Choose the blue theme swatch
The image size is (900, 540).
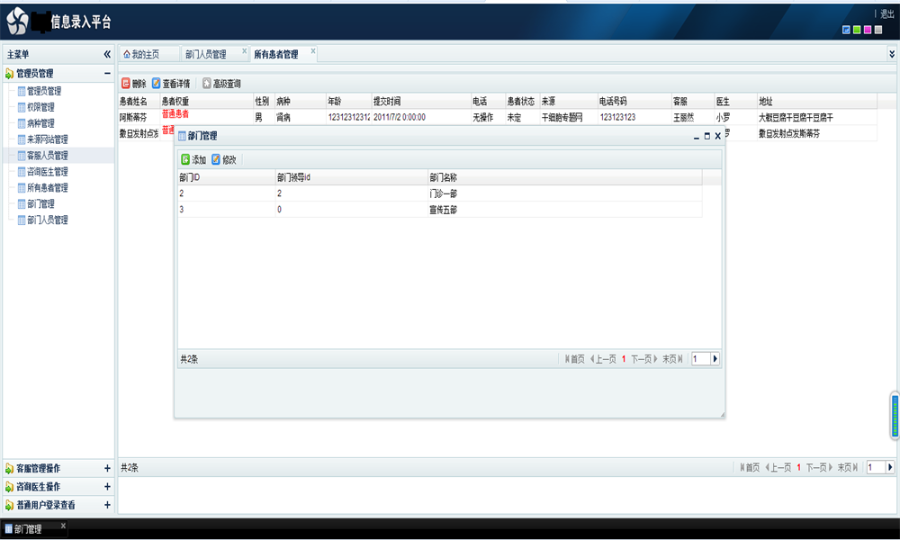point(846,30)
